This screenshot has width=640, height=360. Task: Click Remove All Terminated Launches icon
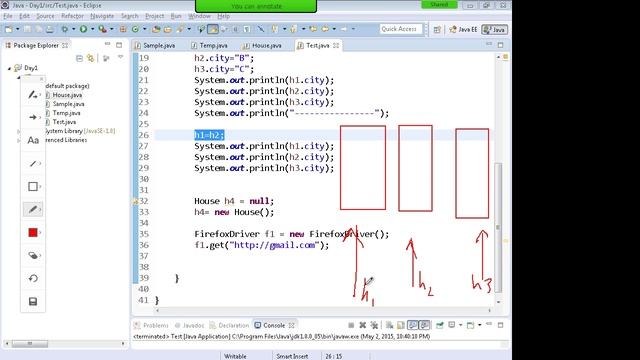(x=374, y=325)
